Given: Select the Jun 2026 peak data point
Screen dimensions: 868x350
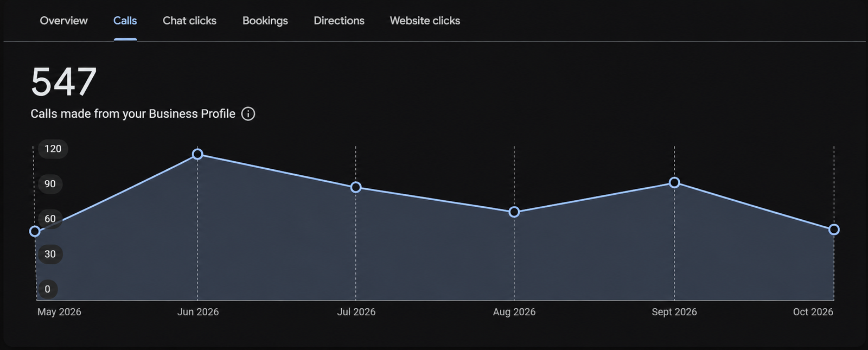Looking at the screenshot, I should click(x=198, y=154).
